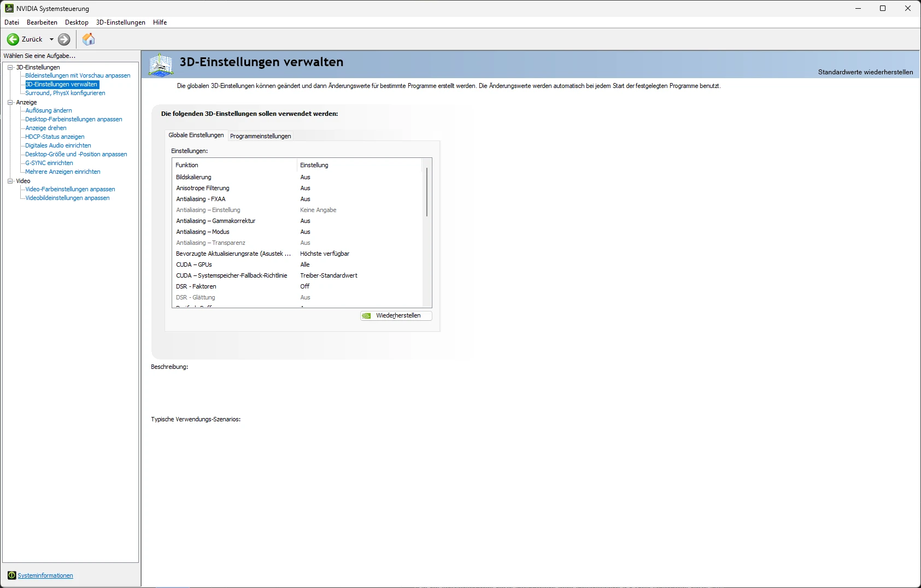The image size is (921, 588).
Task: Open the back history dropdown arrow
Action: tap(51, 39)
